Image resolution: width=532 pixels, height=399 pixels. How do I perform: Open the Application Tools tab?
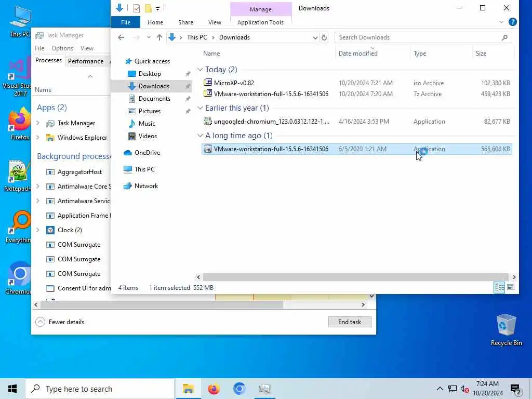[x=260, y=22]
